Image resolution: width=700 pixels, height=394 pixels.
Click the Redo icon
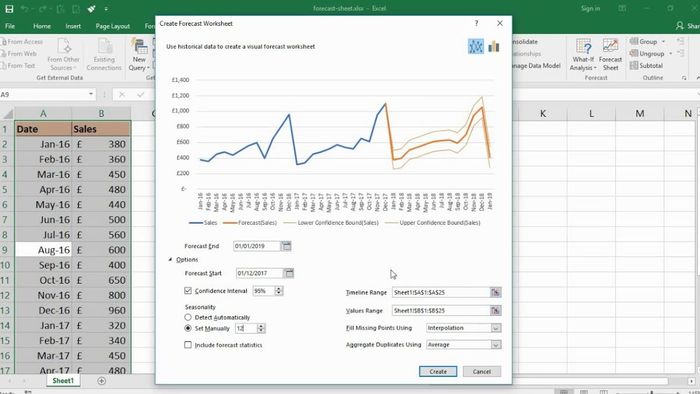coord(42,8)
